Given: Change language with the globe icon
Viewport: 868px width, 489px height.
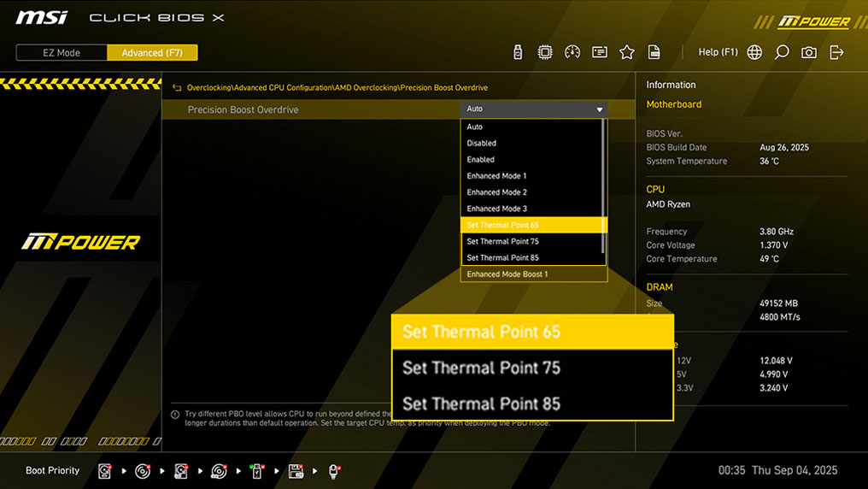Looking at the screenshot, I should pyautogui.click(x=754, y=52).
